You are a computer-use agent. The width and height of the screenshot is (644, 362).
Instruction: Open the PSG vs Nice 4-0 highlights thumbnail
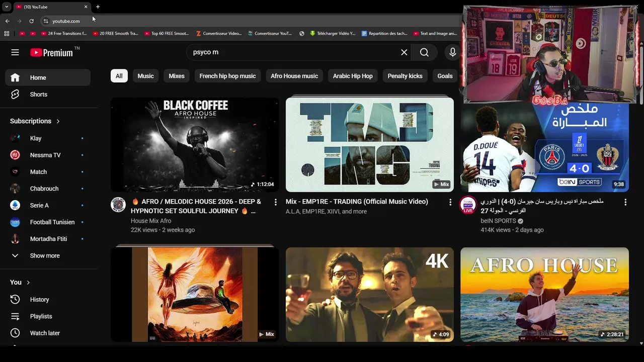(544, 148)
